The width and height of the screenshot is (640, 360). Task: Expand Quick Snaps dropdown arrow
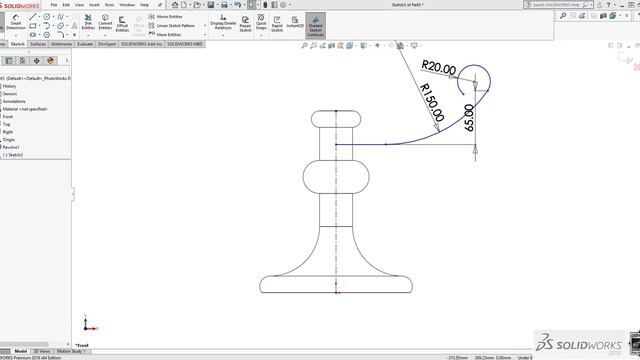(x=261, y=35)
